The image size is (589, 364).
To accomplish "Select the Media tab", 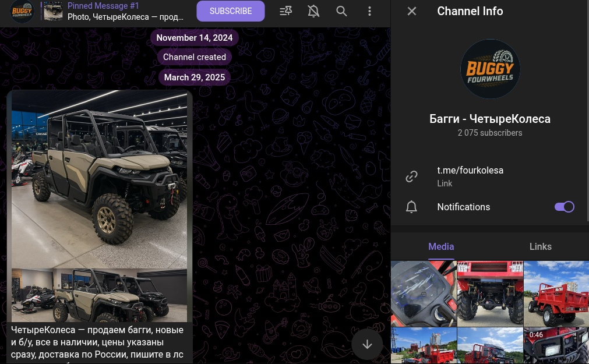I will pos(441,246).
